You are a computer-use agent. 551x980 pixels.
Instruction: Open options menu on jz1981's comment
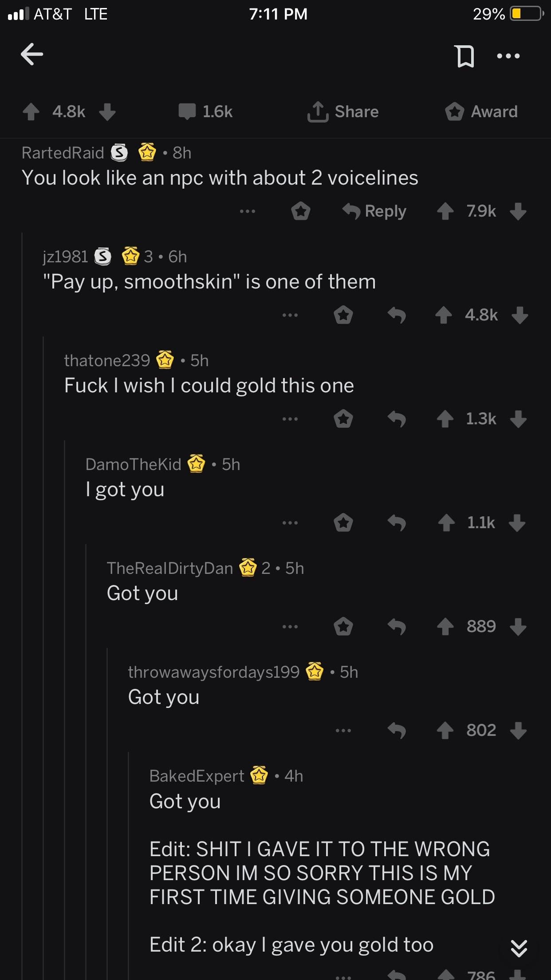tap(290, 315)
